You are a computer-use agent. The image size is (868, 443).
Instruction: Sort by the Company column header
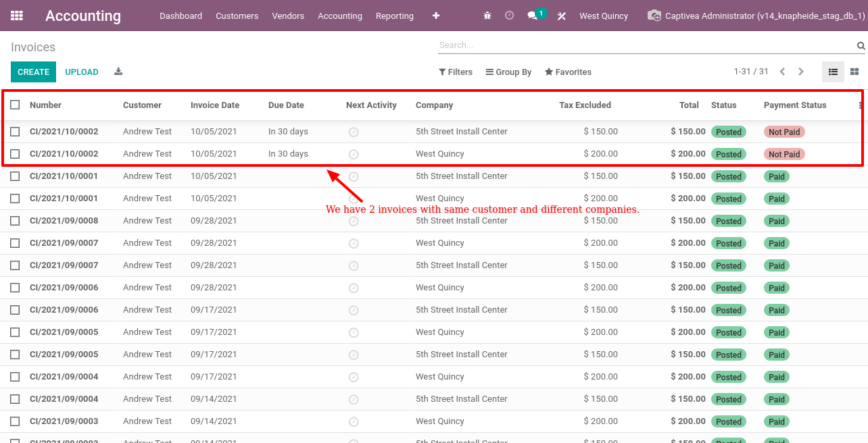click(434, 105)
